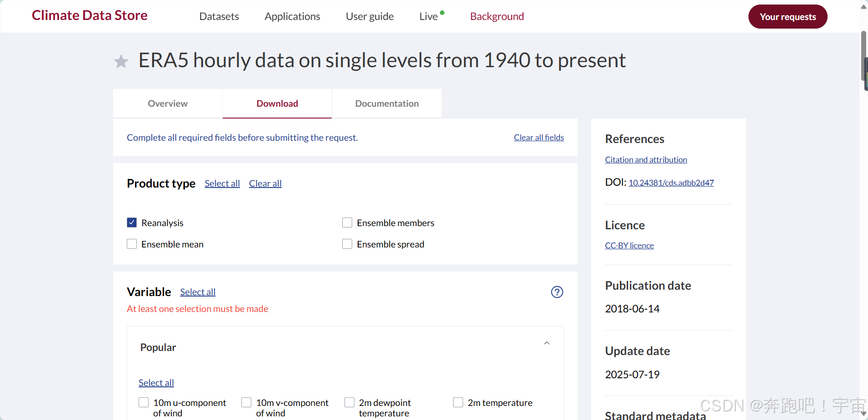The width and height of the screenshot is (868, 420).
Task: Follow the DOI link 10.24381/cds.adbb2d47
Action: point(671,183)
